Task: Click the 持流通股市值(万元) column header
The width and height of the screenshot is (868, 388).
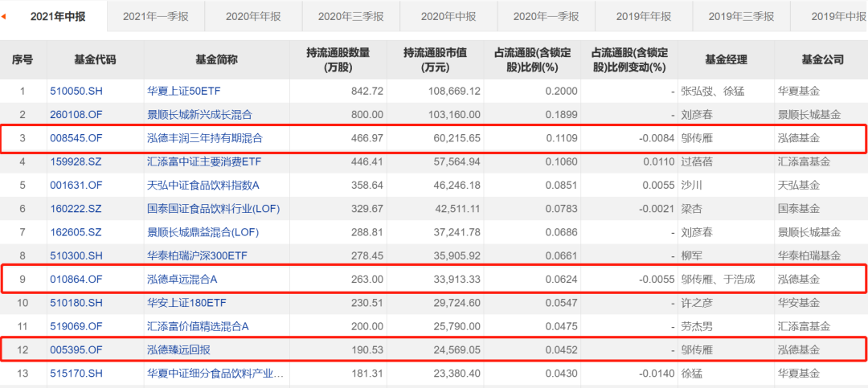Action: (435, 59)
